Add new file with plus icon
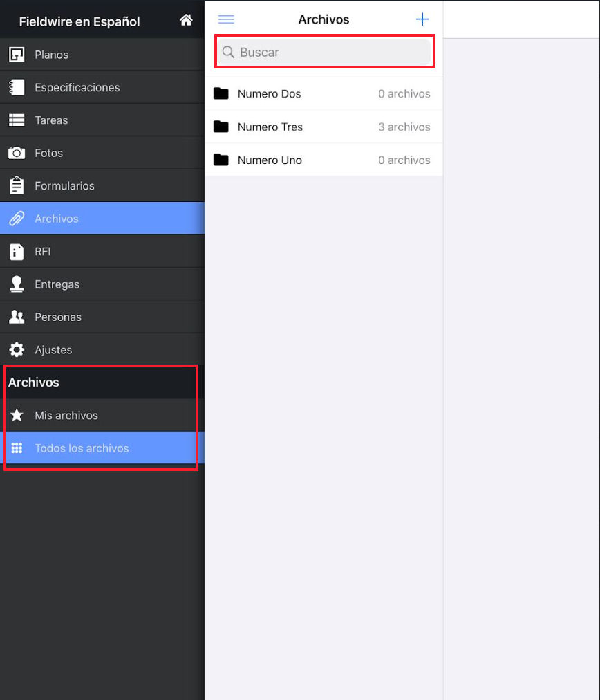600x700 pixels. 422,19
